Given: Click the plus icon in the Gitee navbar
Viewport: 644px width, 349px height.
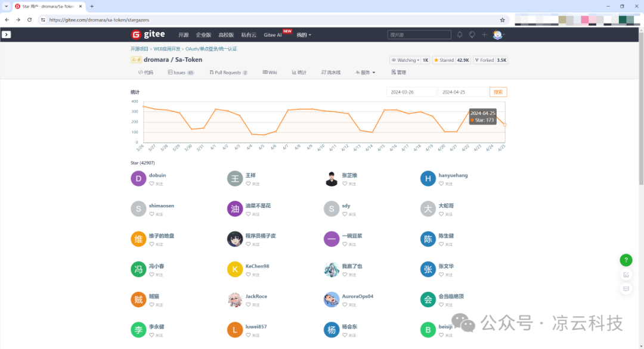Looking at the screenshot, I should pyautogui.click(x=484, y=35).
